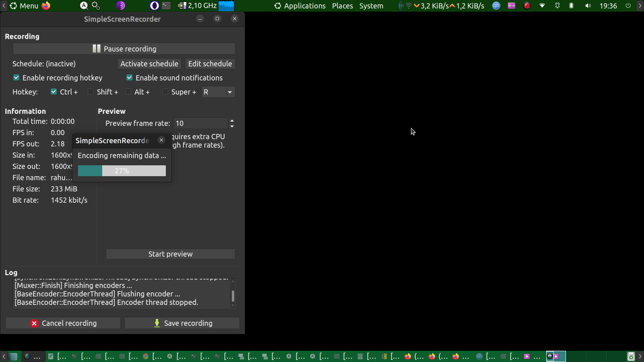Open the System menu

pyautogui.click(x=371, y=6)
